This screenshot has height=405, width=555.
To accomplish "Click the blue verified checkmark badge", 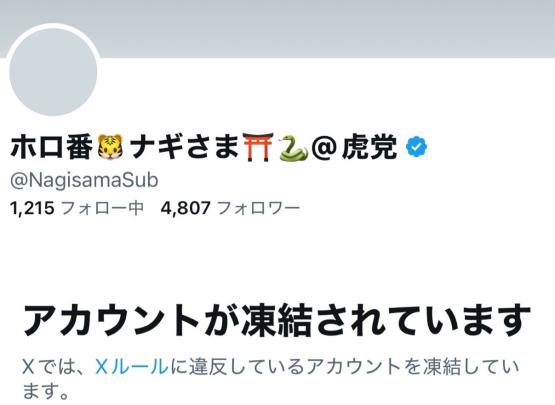I will coord(417,147).
